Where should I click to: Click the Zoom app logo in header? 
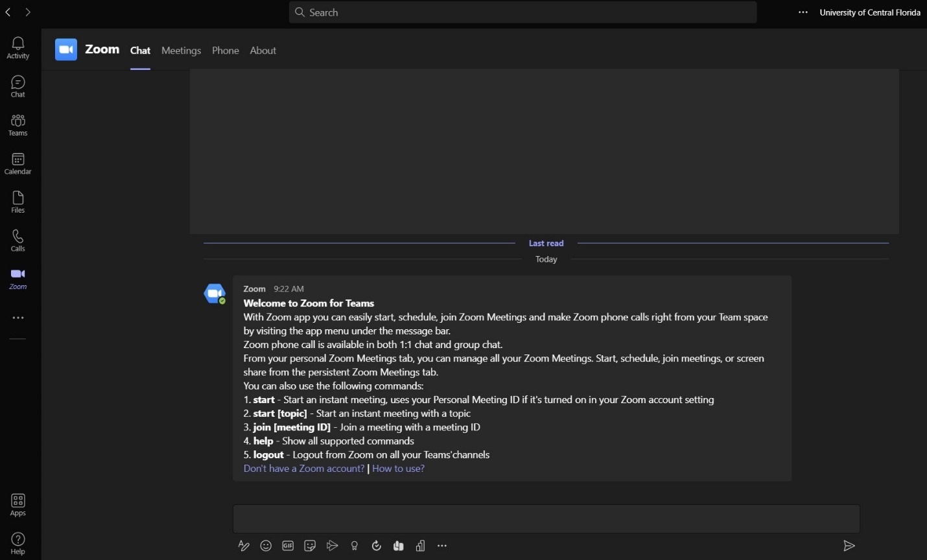[x=66, y=50]
